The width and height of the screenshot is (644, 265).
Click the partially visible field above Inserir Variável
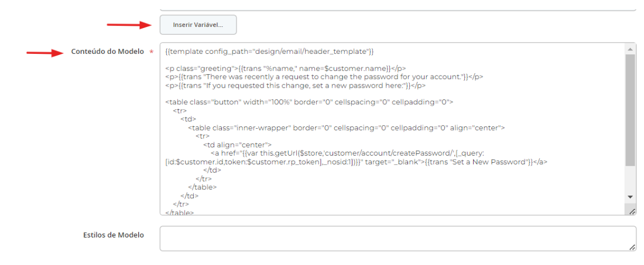click(x=397, y=6)
